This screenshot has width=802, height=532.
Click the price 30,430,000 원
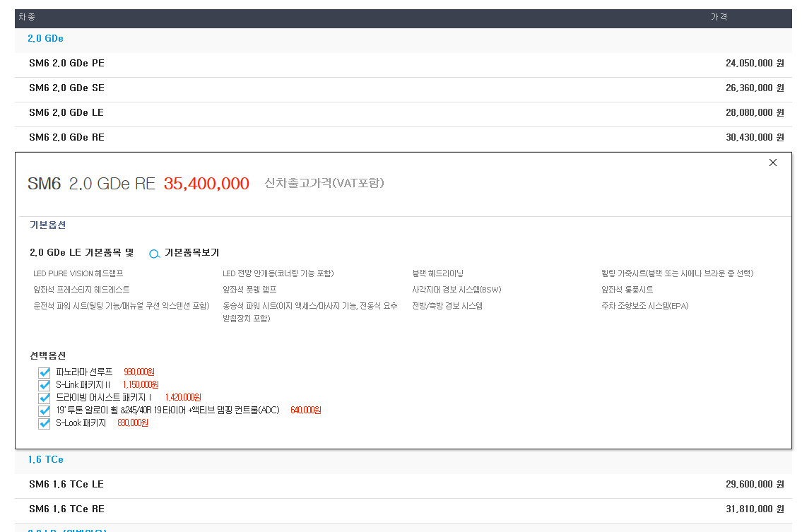point(755,138)
